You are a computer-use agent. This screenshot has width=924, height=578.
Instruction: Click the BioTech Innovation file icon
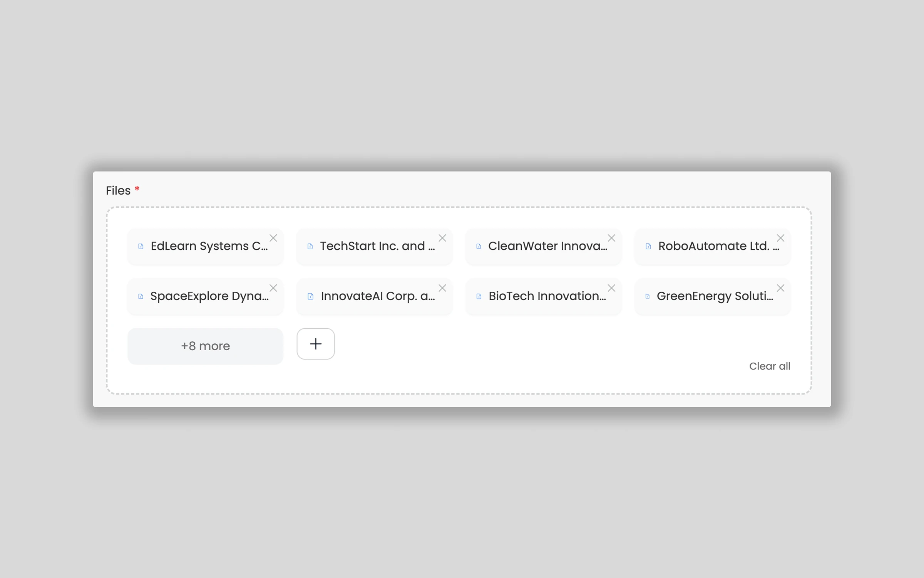pos(479,296)
